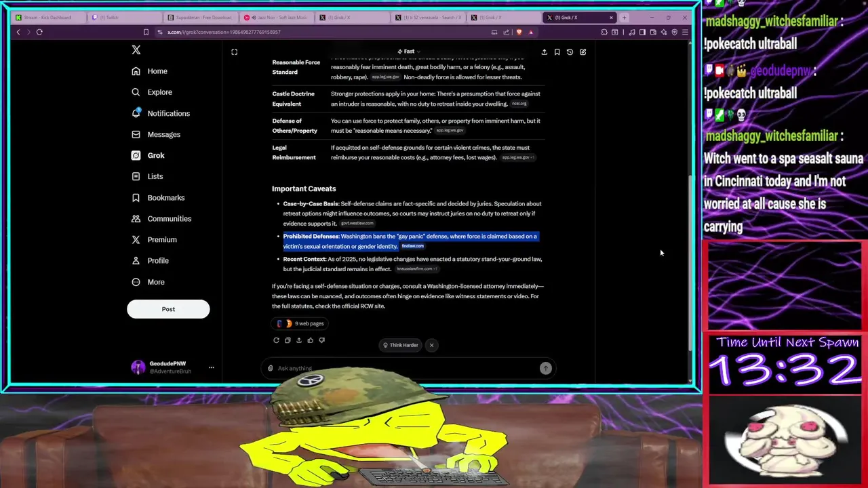This screenshot has height=488, width=868.
Task: Open a new browser tab
Action: (x=624, y=18)
